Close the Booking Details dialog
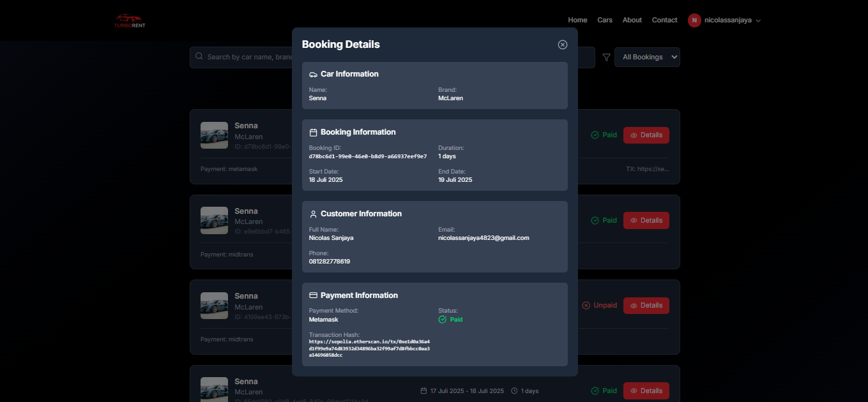The width and height of the screenshot is (868, 402). coord(562,45)
